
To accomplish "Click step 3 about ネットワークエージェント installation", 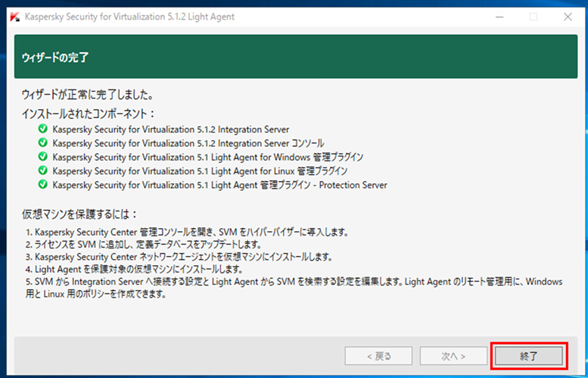I will click(x=179, y=258).
